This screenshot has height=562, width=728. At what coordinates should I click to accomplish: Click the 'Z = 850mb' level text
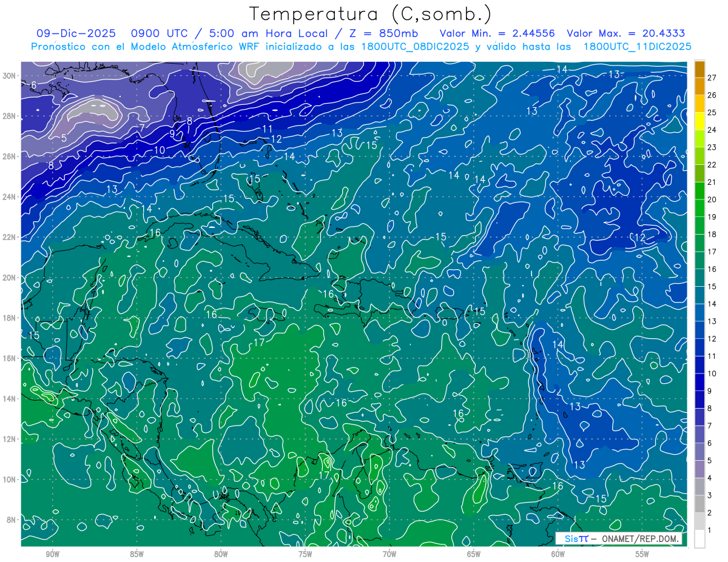383,33
